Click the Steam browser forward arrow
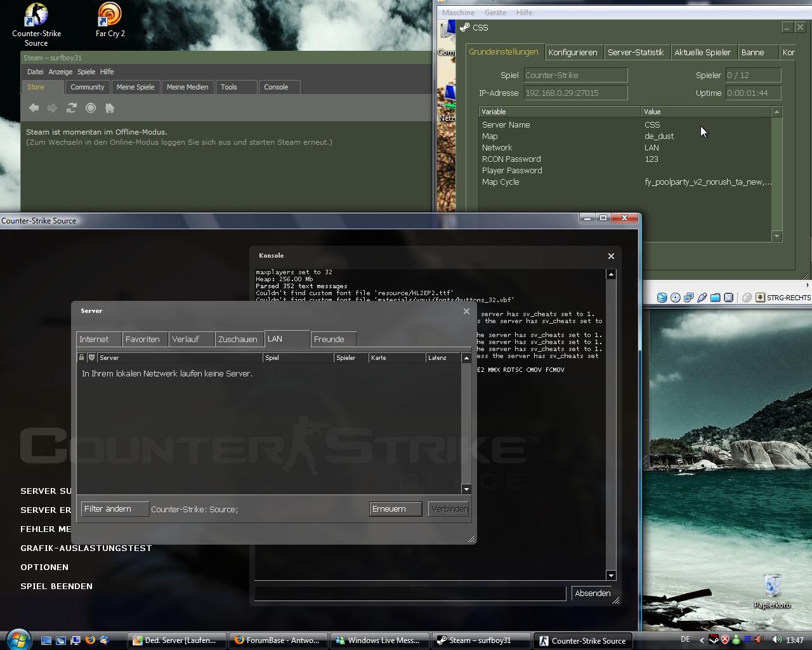The width and height of the screenshot is (812, 650). point(53,108)
